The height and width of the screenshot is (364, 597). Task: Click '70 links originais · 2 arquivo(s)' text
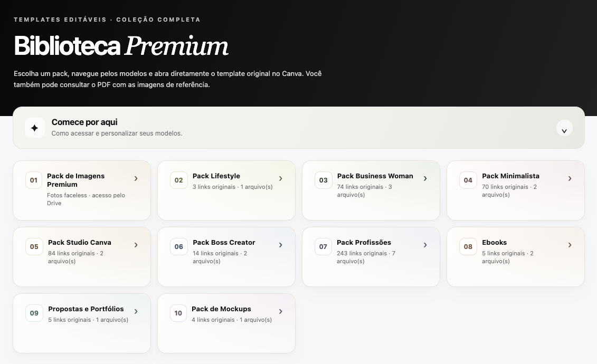coord(509,190)
